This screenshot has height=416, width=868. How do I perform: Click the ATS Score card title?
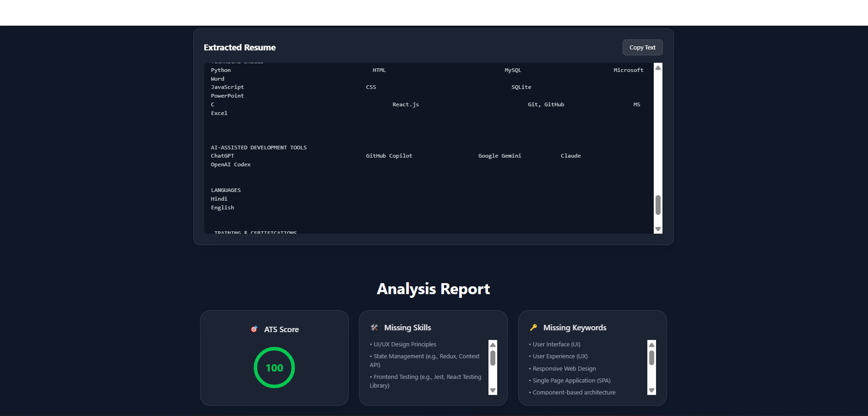click(x=281, y=329)
